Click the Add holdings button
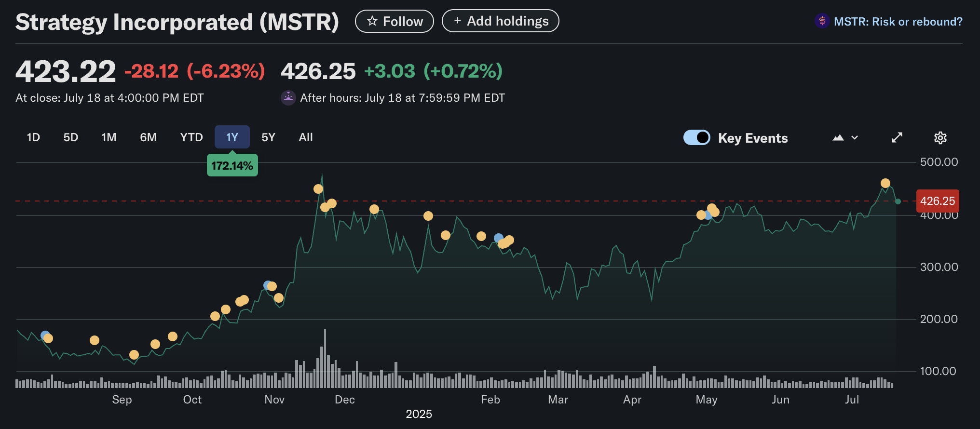Screen dimensions: 980x429 500,21
